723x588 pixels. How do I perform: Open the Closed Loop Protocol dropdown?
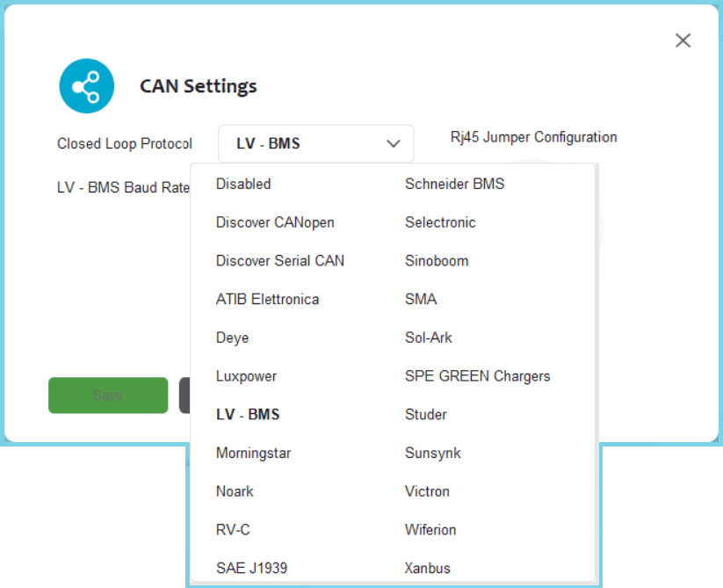coord(316,143)
